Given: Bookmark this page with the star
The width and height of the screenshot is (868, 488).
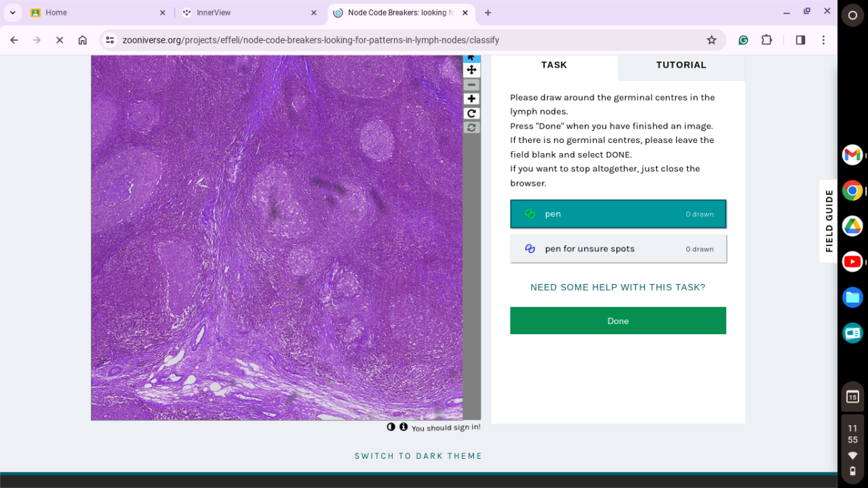Looking at the screenshot, I should click(x=711, y=40).
